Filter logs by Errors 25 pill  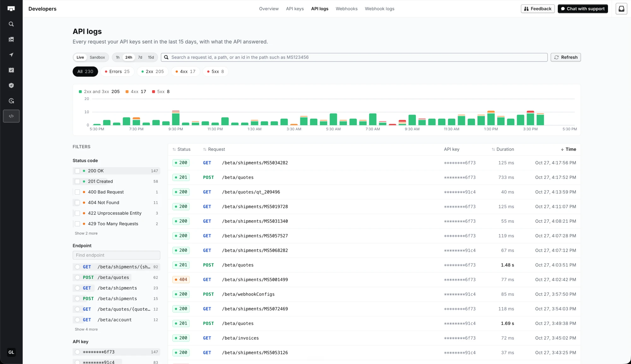tap(117, 72)
